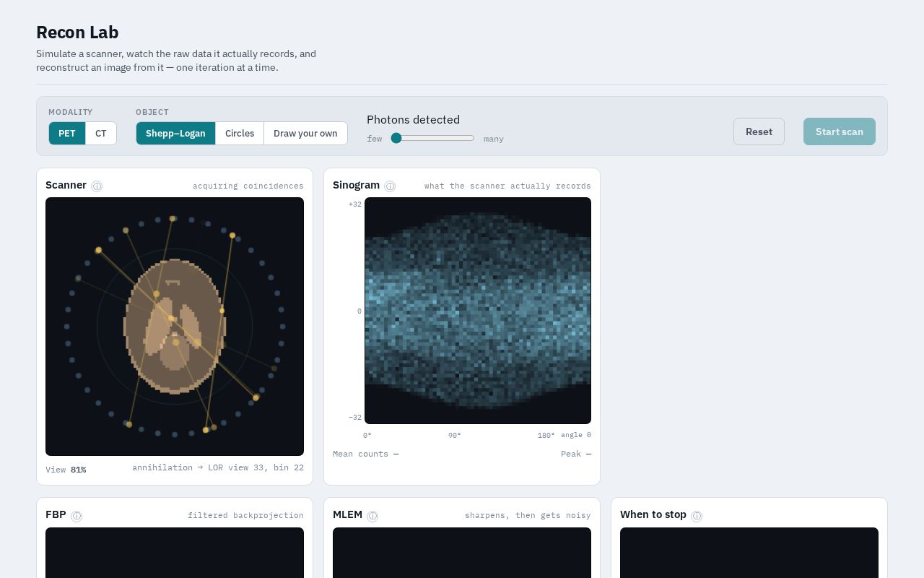Viewport: 924px width, 578px height.
Task: Show the FBP info tooltip icon
Action: click(77, 516)
